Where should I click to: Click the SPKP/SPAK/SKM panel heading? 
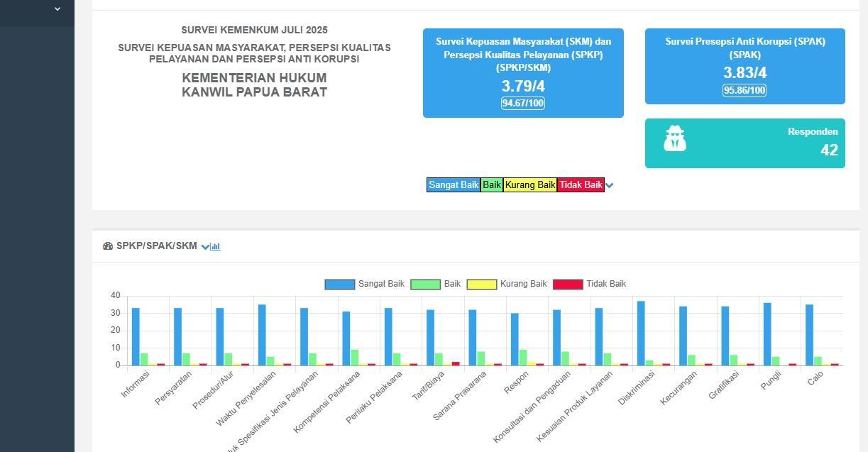coord(156,246)
